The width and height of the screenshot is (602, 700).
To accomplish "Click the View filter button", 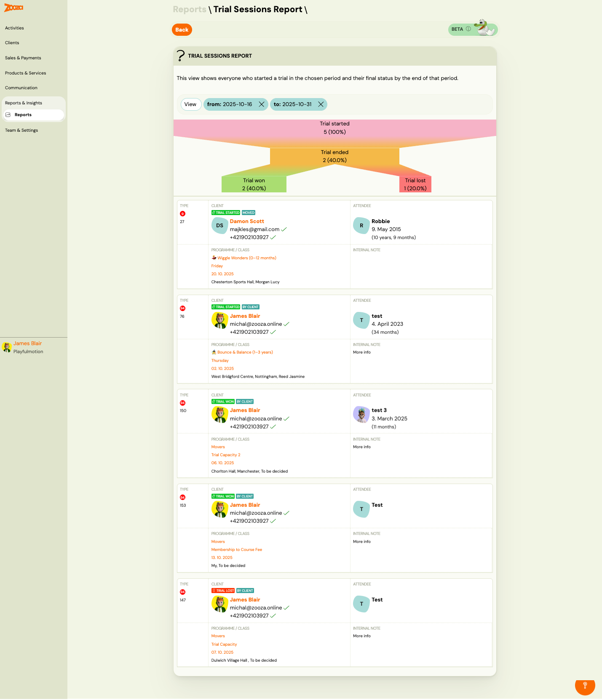I will tap(190, 104).
